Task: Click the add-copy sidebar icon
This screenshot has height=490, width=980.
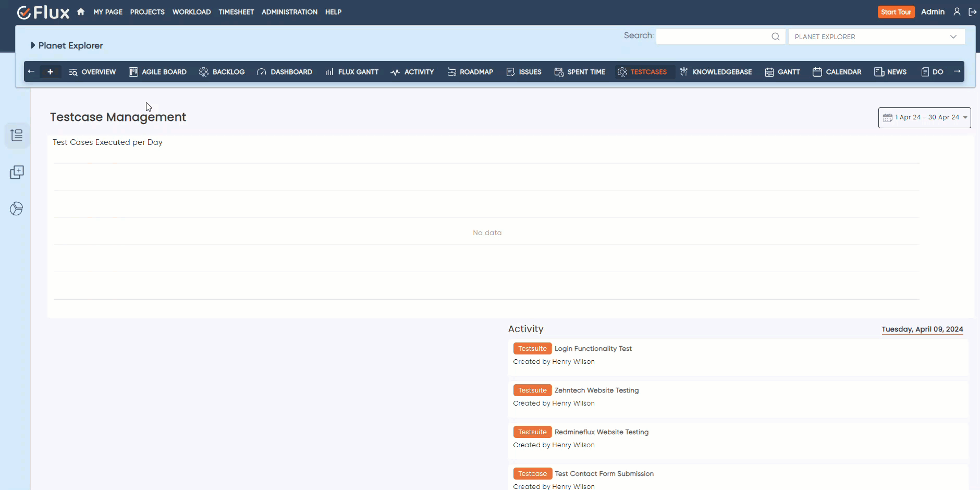Action: 17,173
